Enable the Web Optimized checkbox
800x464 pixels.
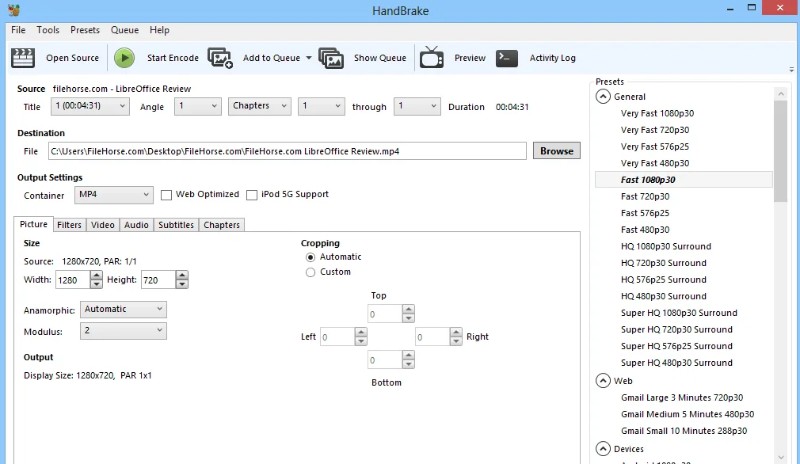[x=167, y=195]
